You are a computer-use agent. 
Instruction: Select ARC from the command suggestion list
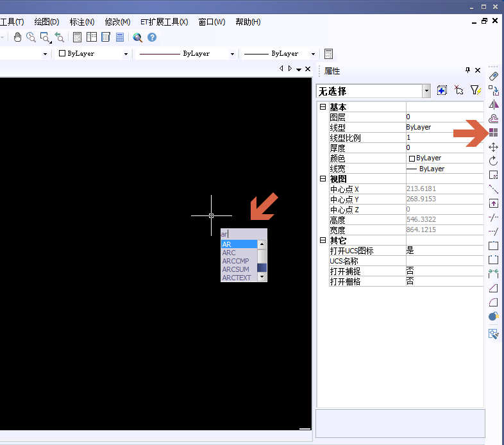pos(229,253)
